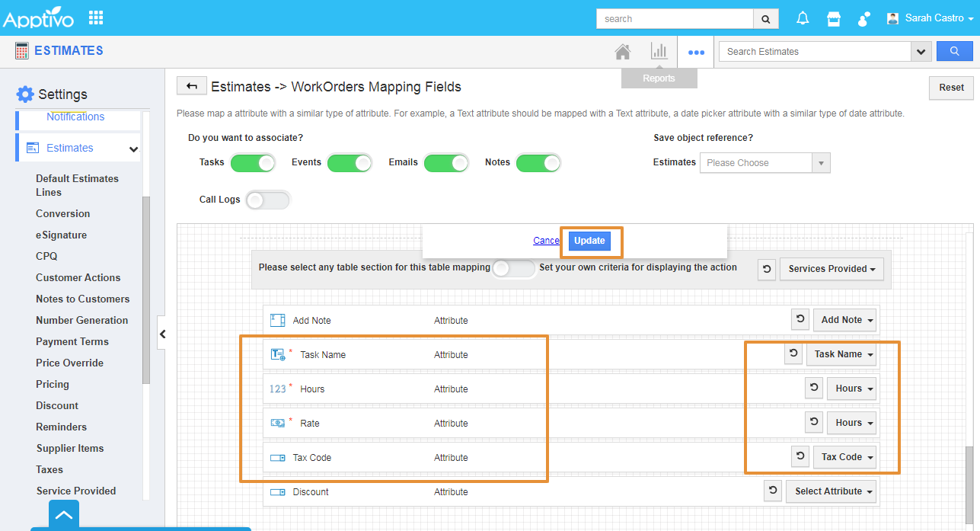The image size is (980, 531).
Task: Select Payment Terms in sidebar
Action: tap(72, 342)
